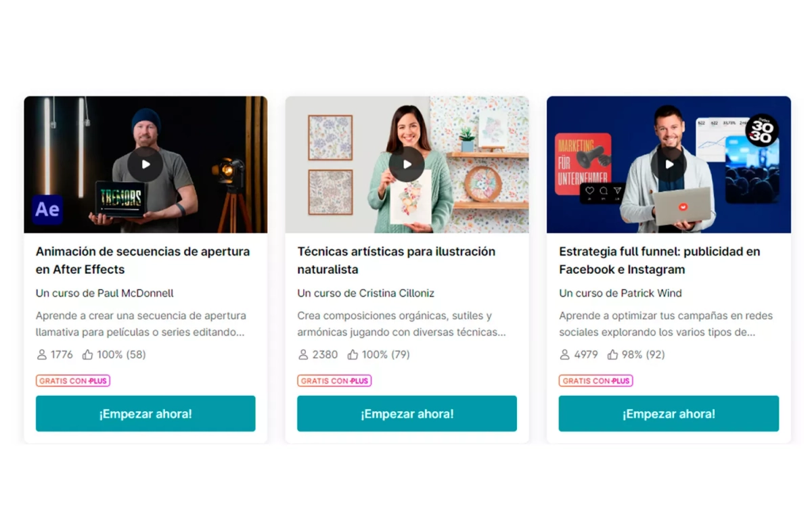Click students icon beside 4979
Image resolution: width=812 pixels, height=512 pixels.
click(565, 354)
